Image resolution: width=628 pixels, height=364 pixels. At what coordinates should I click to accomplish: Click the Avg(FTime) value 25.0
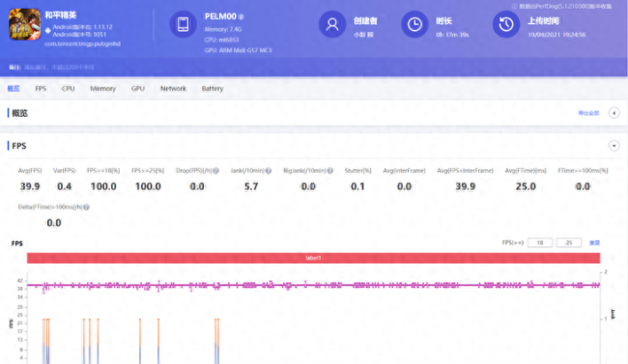coord(526,186)
